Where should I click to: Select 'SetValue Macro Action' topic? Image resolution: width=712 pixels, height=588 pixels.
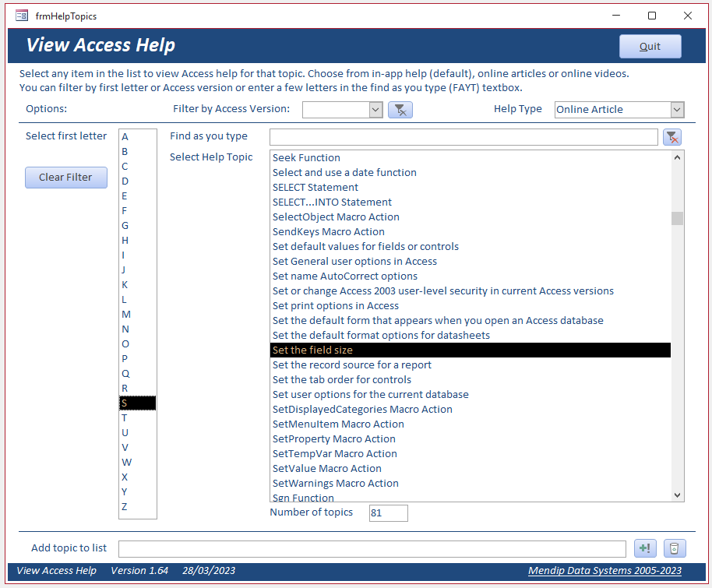[x=471, y=469]
